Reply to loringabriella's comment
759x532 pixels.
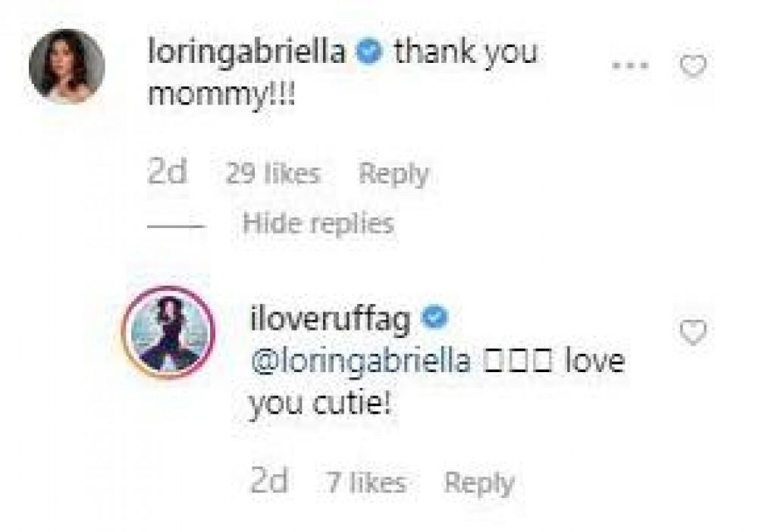[x=393, y=174]
